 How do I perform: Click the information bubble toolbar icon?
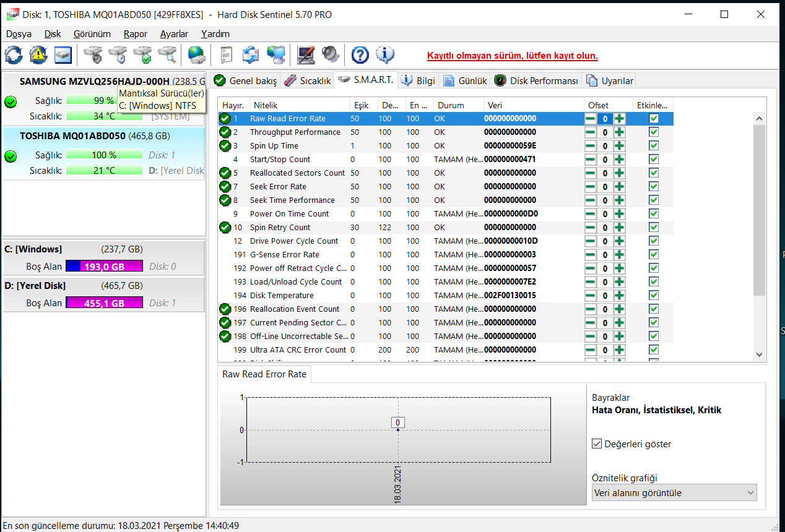tap(384, 55)
